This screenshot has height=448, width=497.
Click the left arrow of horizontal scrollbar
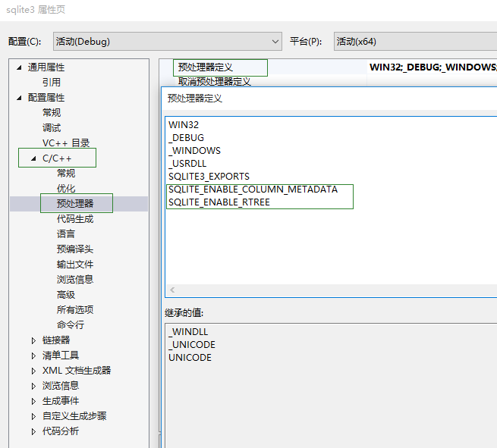pyautogui.click(x=172, y=290)
